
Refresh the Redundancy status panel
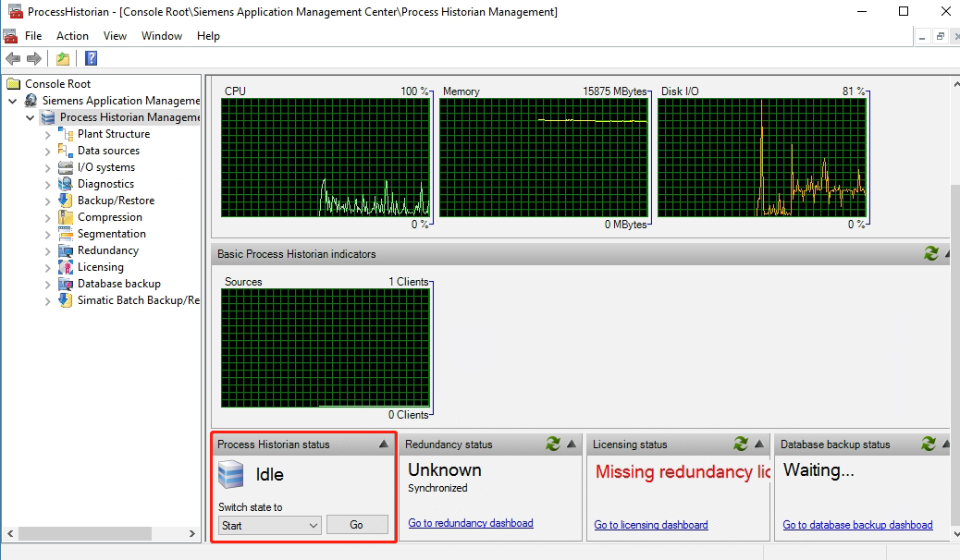[553, 444]
